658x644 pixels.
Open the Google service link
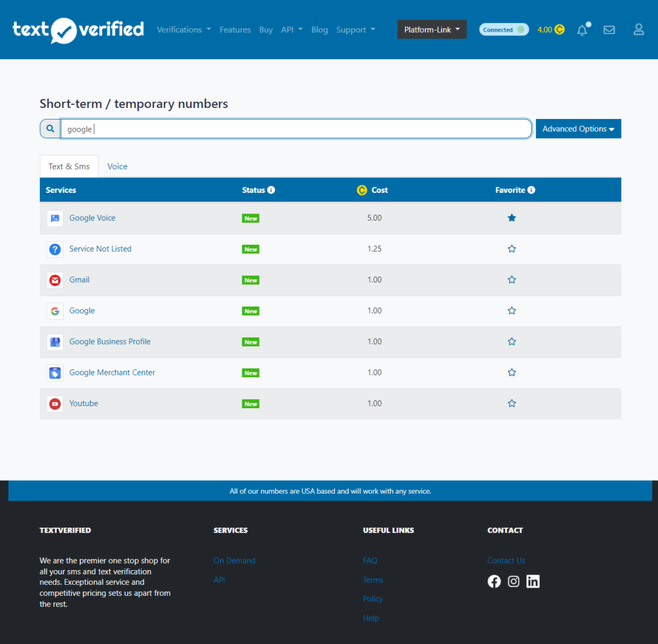[82, 310]
